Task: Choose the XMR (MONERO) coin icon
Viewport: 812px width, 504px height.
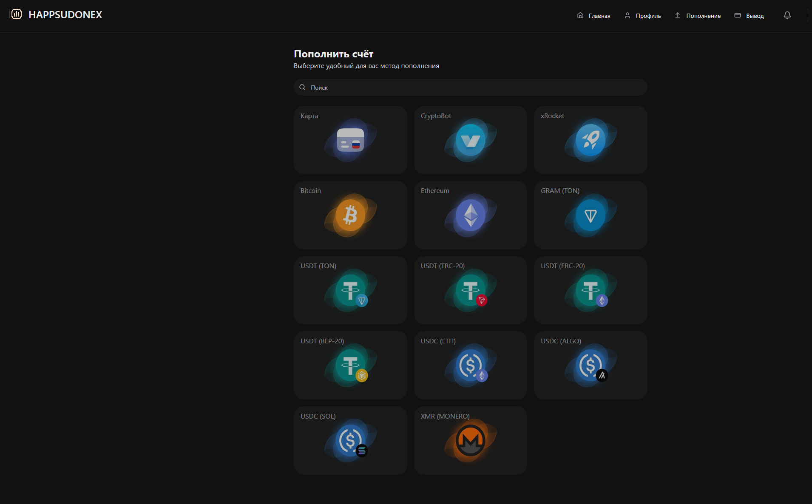Action: coord(471,441)
